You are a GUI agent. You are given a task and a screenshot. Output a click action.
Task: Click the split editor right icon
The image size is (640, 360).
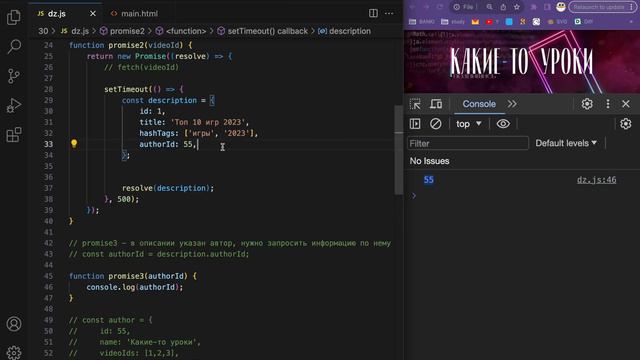(x=373, y=13)
